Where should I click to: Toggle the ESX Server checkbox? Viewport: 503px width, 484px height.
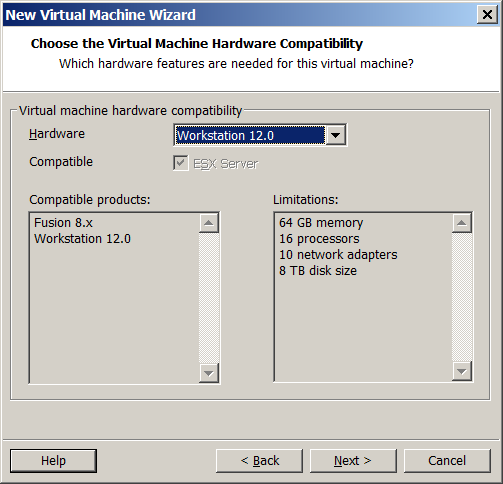click(181, 163)
